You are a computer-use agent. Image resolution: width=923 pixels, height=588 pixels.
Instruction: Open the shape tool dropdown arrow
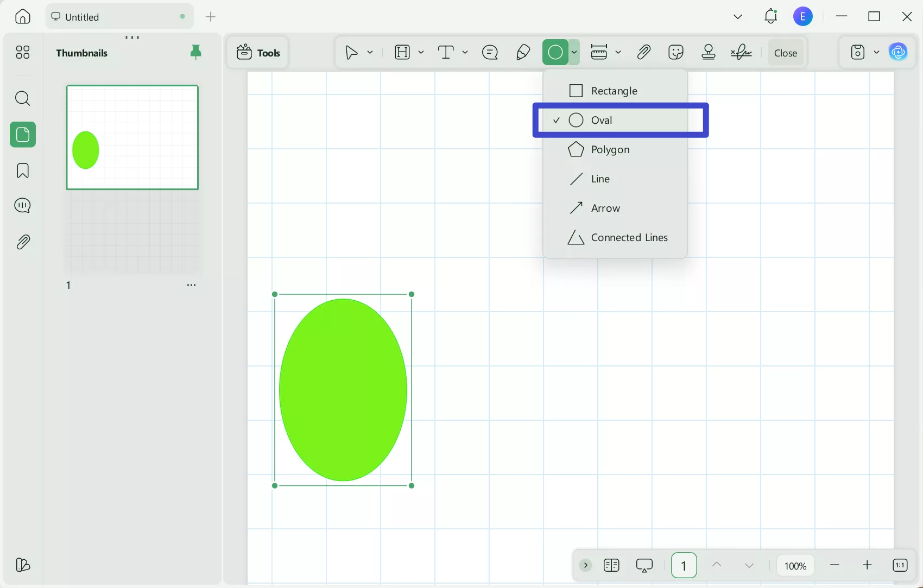(574, 52)
